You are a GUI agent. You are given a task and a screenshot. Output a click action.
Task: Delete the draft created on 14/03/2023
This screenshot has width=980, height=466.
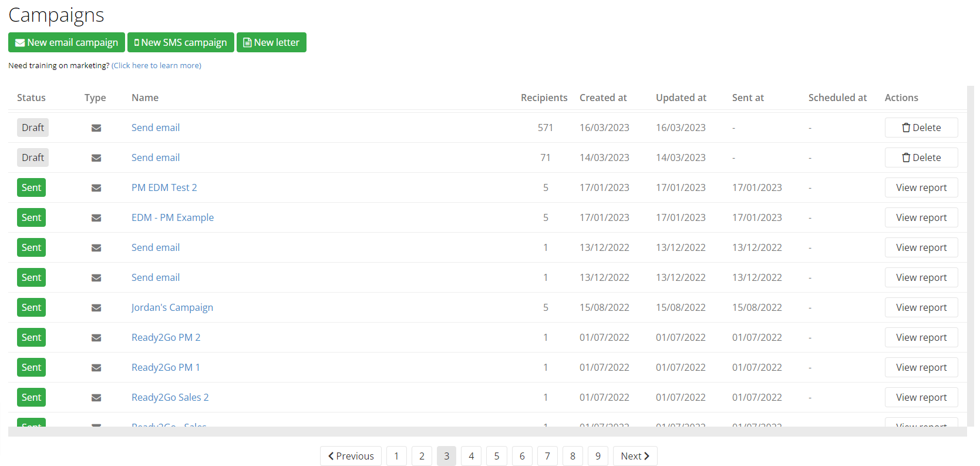[x=921, y=157]
